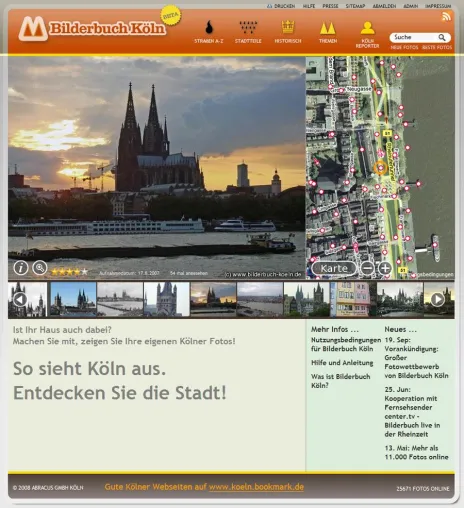This screenshot has width=464, height=508.
Task: Select the Groß St. Martin tower thumbnail
Action: point(166,299)
